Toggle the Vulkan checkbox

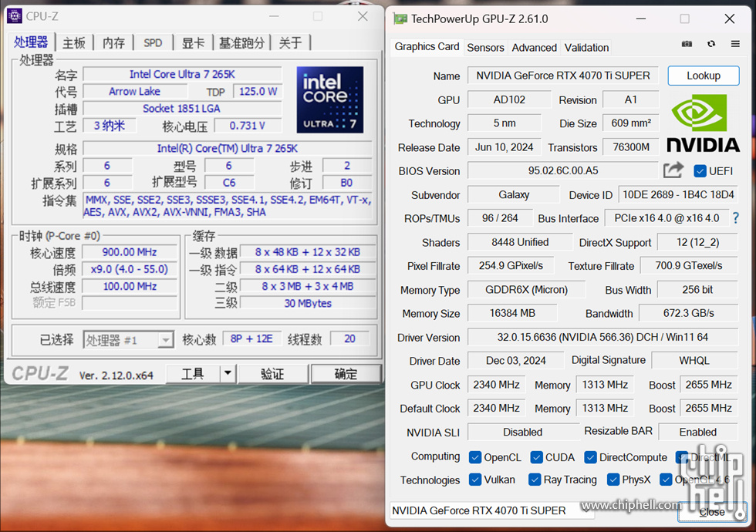475,480
